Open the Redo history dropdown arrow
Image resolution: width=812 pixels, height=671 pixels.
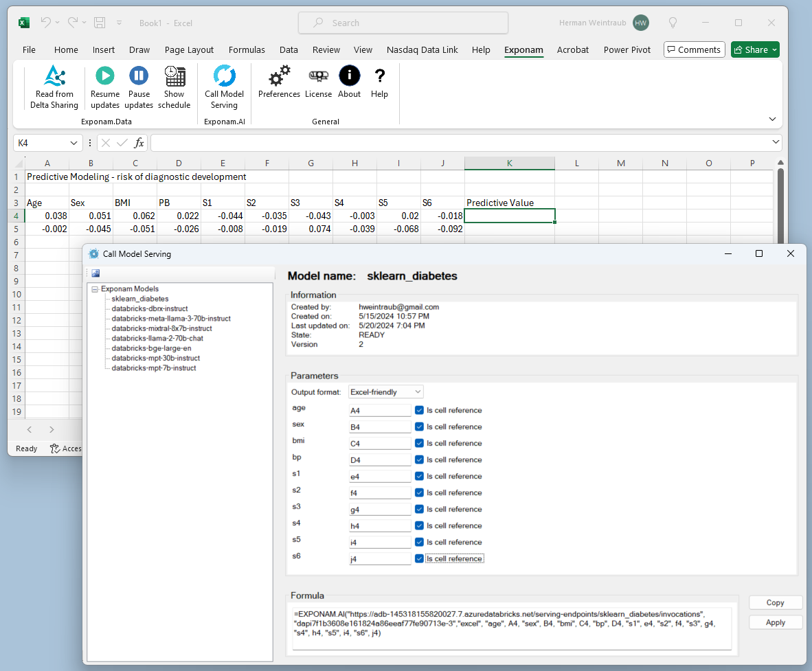click(84, 23)
